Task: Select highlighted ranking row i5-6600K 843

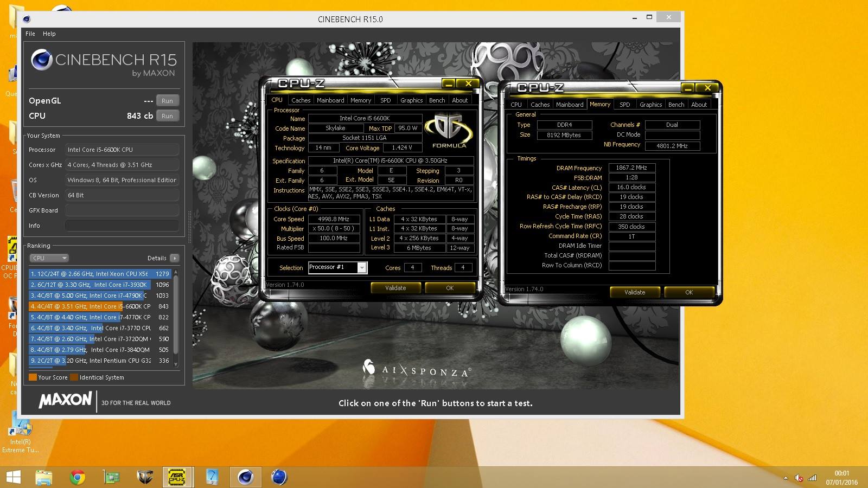Action: tap(100, 306)
